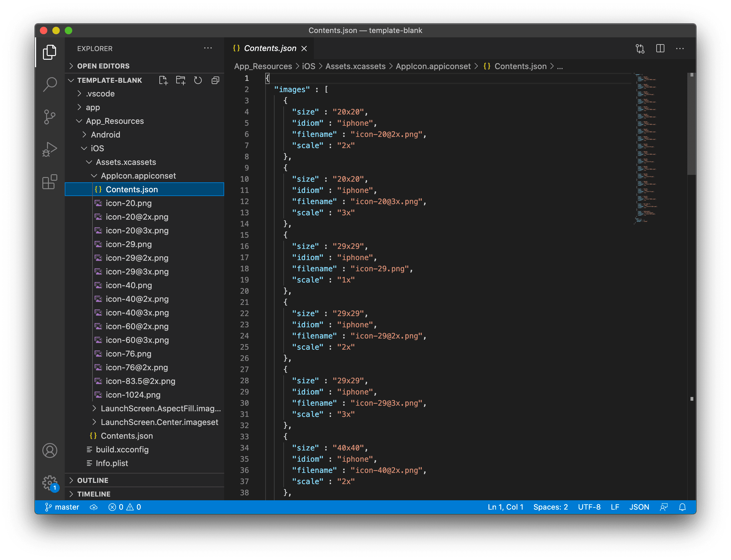Click JSON language mode in status bar

click(x=639, y=507)
